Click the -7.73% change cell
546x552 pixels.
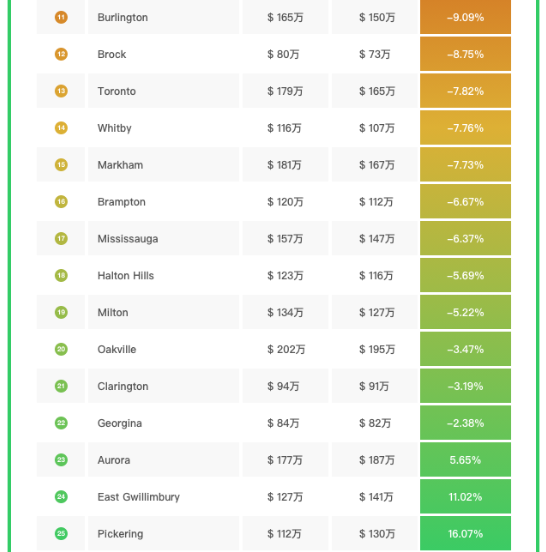tap(465, 165)
